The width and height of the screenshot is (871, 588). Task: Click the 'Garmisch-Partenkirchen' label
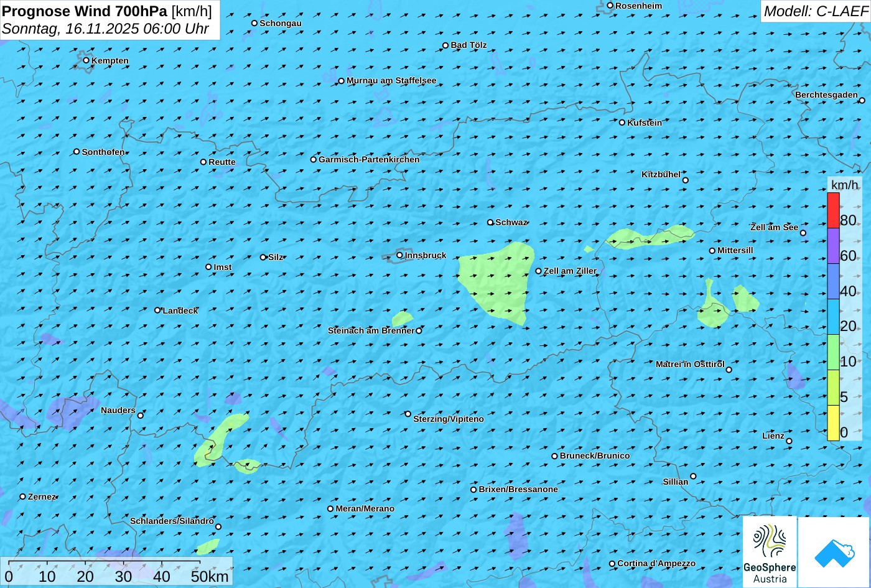369,159
